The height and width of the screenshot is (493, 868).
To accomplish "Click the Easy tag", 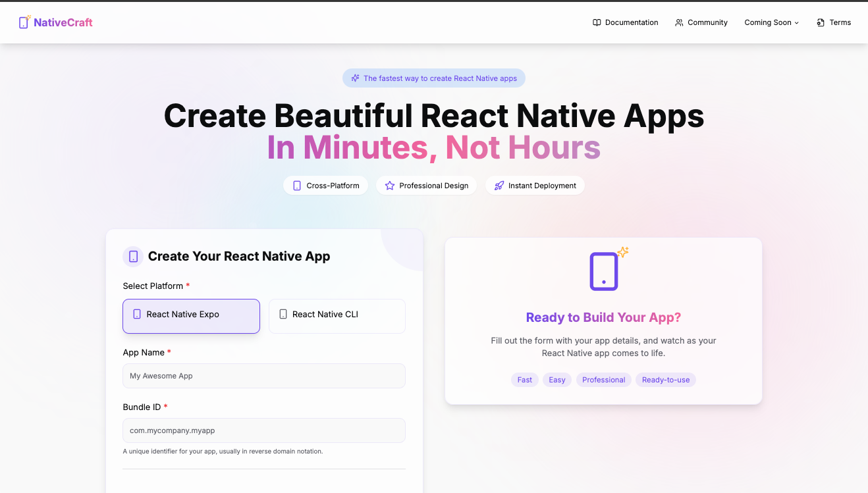I will pyautogui.click(x=557, y=380).
